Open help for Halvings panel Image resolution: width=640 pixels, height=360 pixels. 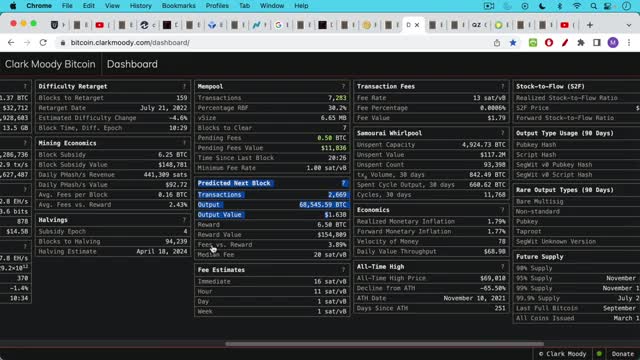coord(184,220)
